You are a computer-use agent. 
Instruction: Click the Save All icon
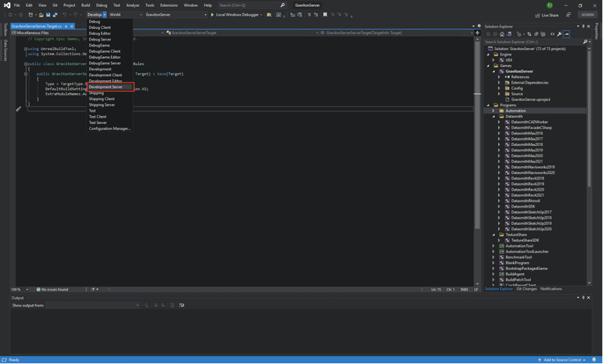55,14
